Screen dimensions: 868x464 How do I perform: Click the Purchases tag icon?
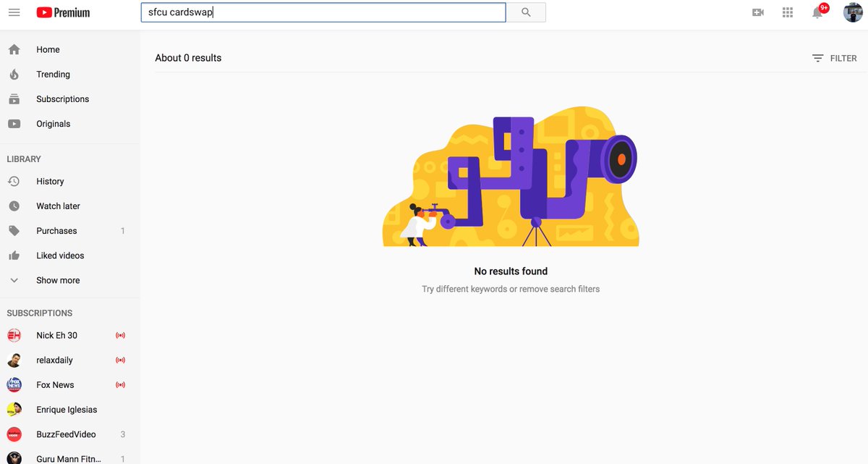(14, 231)
